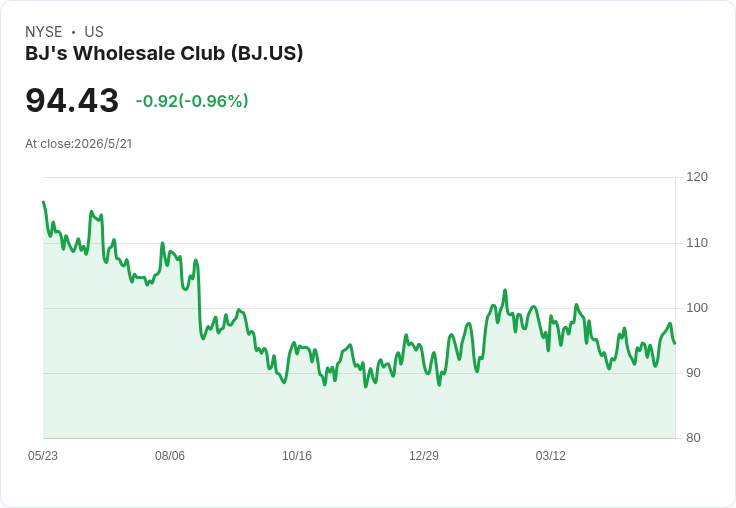
Task: Click the chart line's final point at right edge
Action: pos(675,343)
